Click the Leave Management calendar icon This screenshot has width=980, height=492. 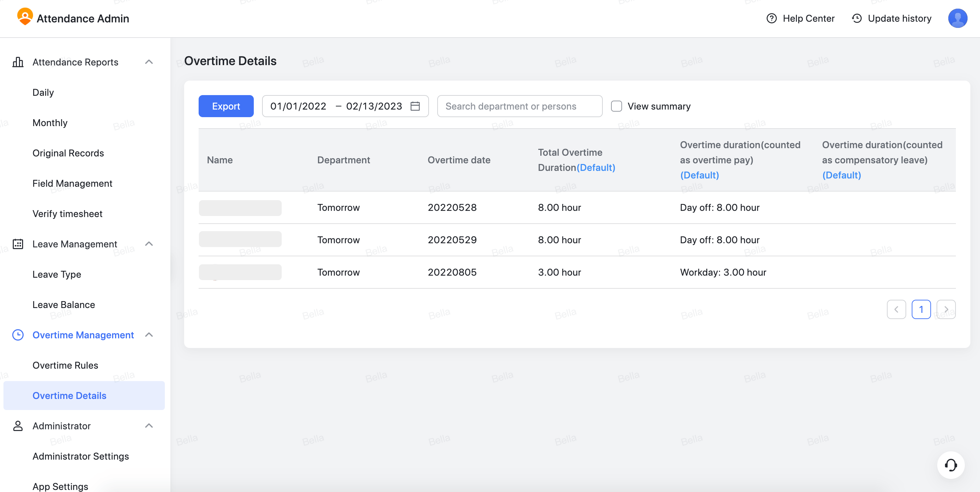pyautogui.click(x=18, y=245)
